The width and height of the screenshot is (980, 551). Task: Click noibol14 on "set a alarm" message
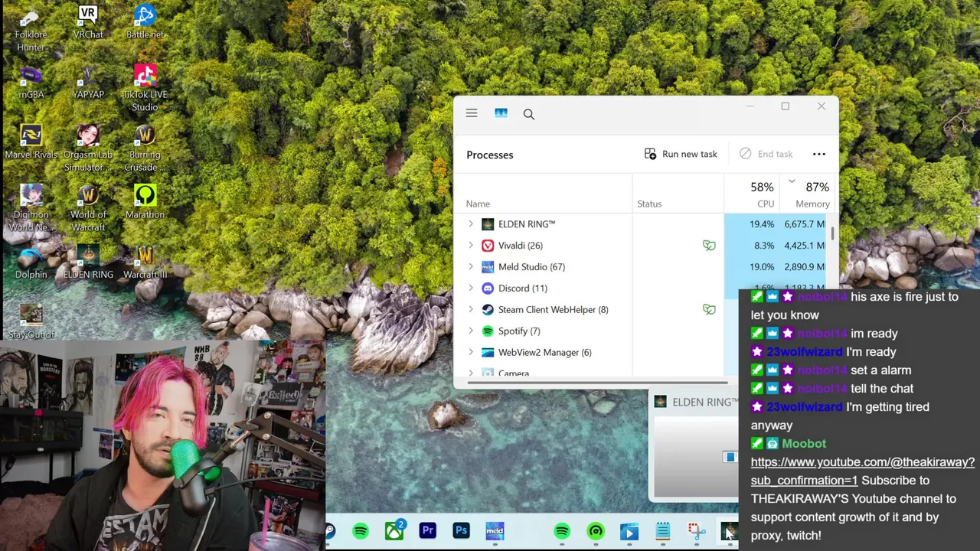coord(822,370)
